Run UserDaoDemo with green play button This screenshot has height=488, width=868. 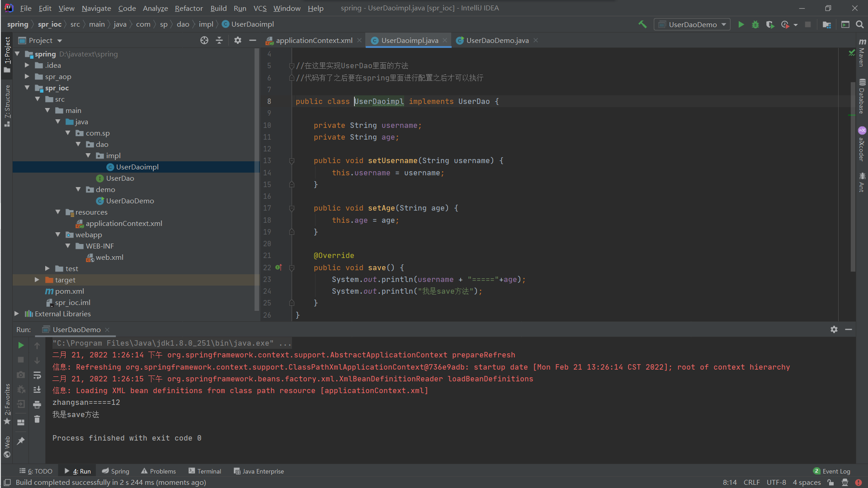coord(741,24)
